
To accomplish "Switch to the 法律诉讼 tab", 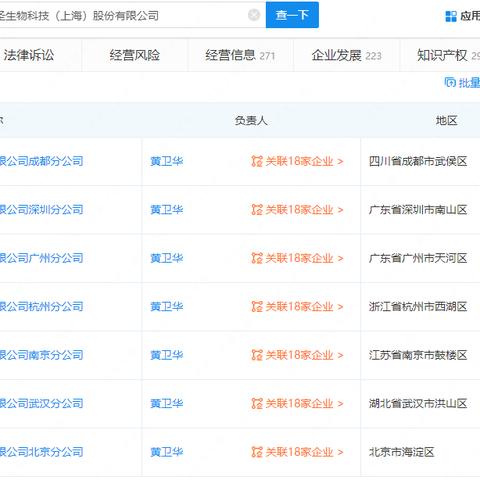I will point(29,55).
